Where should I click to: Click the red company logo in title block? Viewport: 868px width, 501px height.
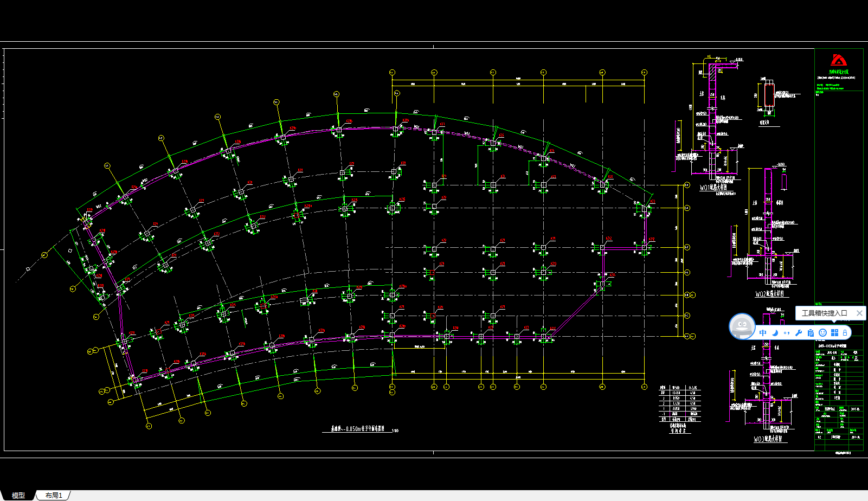point(838,61)
